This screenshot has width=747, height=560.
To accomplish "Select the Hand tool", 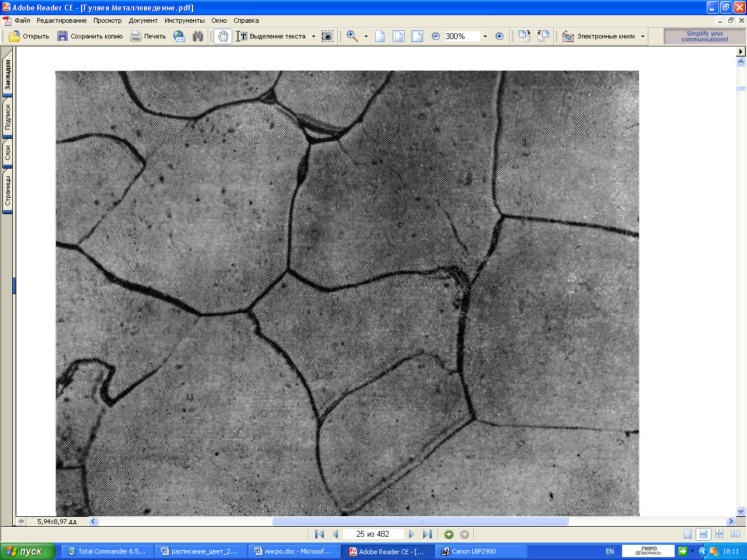I will pos(222,36).
